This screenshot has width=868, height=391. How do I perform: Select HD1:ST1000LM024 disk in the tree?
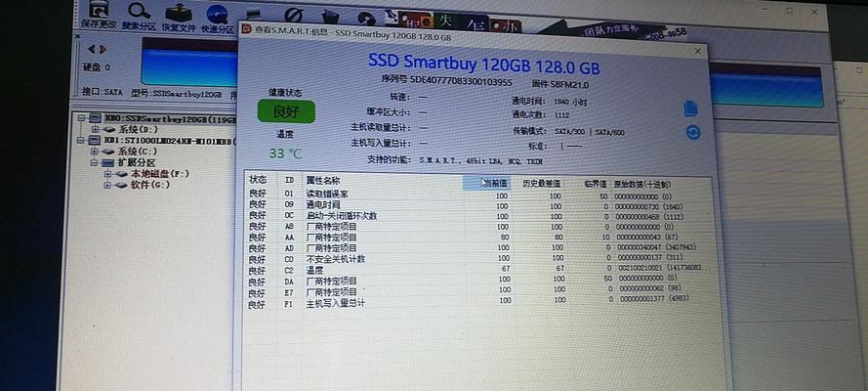point(171,141)
